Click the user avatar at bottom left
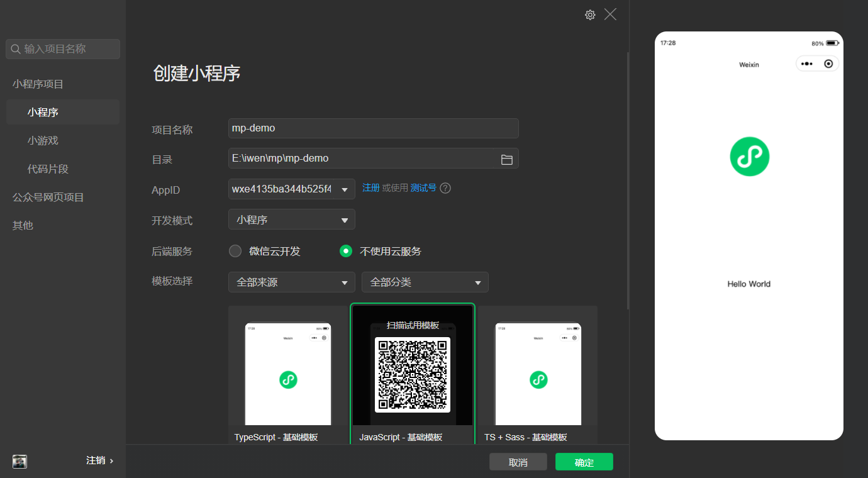This screenshot has height=478, width=868. click(x=20, y=461)
